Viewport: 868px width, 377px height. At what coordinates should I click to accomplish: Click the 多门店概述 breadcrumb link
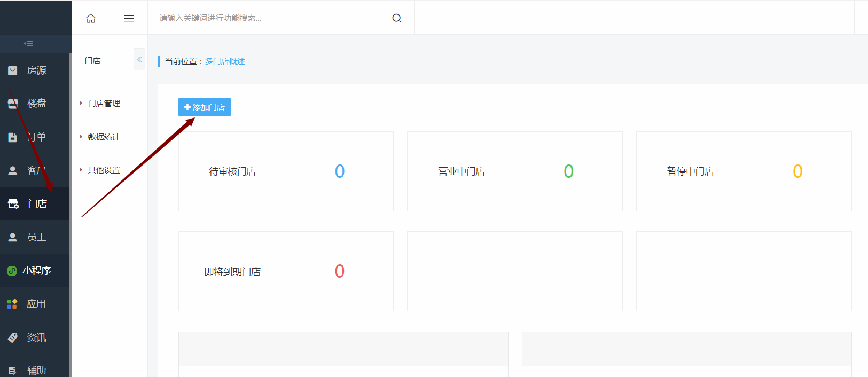[x=225, y=61]
